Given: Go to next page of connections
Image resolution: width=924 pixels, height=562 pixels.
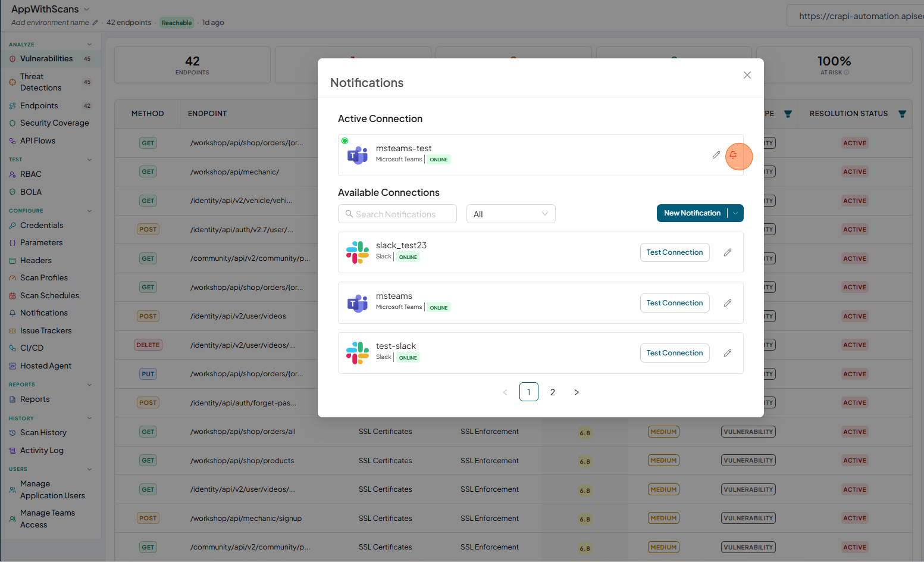Looking at the screenshot, I should pyautogui.click(x=577, y=392).
